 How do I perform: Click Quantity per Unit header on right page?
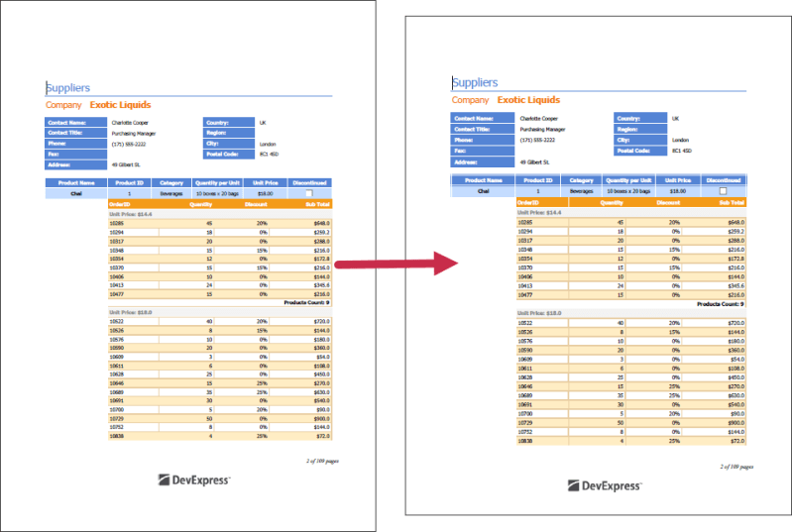coord(628,180)
